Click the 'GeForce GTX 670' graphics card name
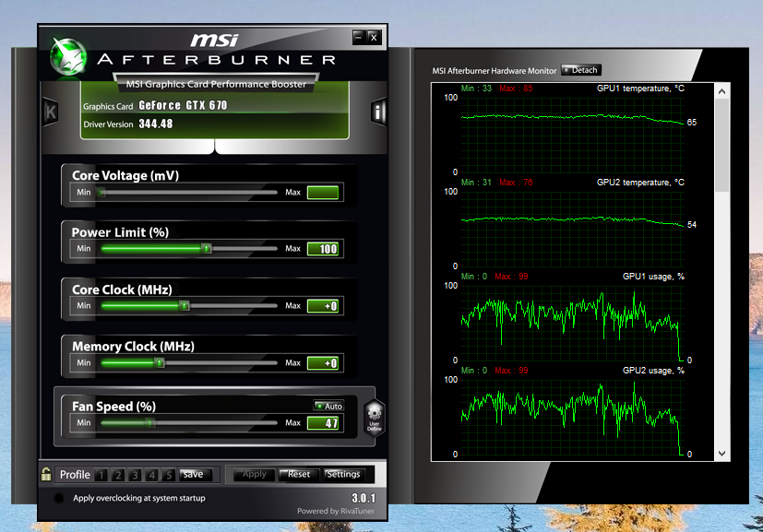This screenshot has width=763, height=532. [x=183, y=105]
